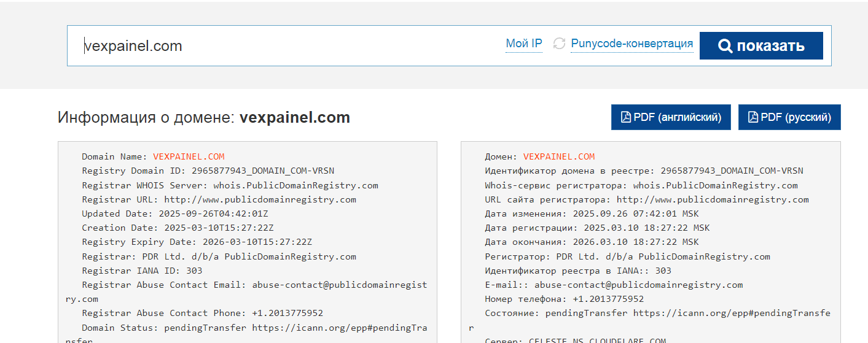This screenshot has height=343, width=868.
Task: Click the E-mail:: abuse-contact line
Action: click(614, 285)
